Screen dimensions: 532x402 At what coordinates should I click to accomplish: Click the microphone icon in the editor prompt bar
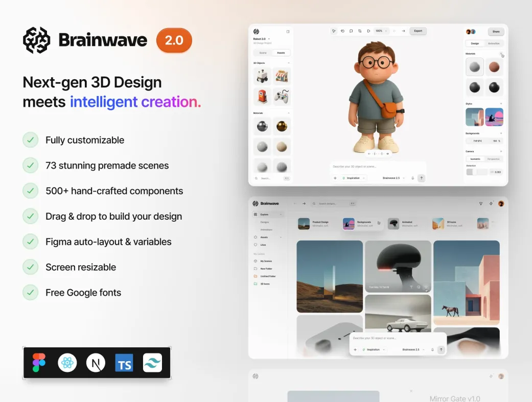click(412, 178)
